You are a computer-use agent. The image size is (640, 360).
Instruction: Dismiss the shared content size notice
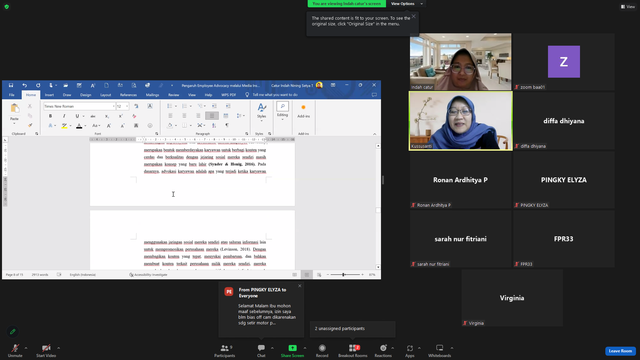(413, 16)
